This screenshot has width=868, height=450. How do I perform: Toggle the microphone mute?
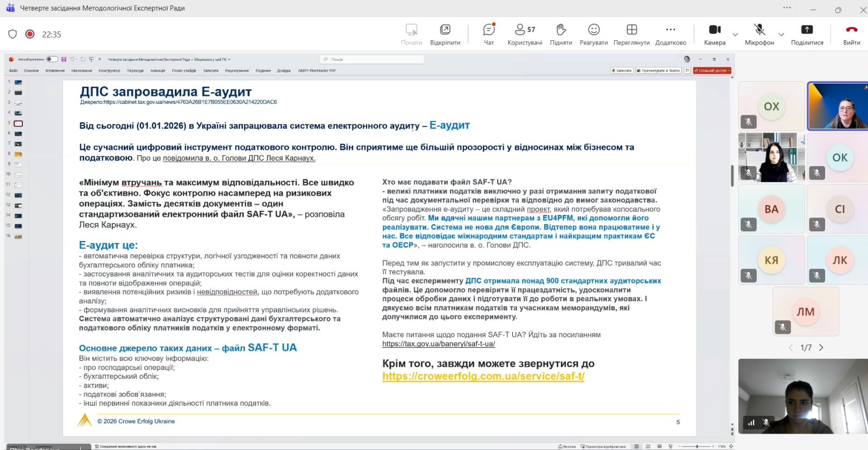(759, 34)
